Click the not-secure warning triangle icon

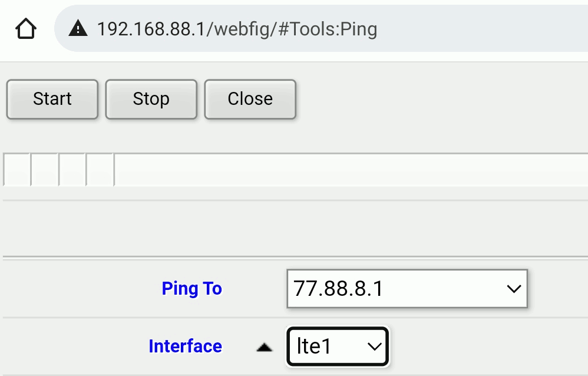coord(78,28)
